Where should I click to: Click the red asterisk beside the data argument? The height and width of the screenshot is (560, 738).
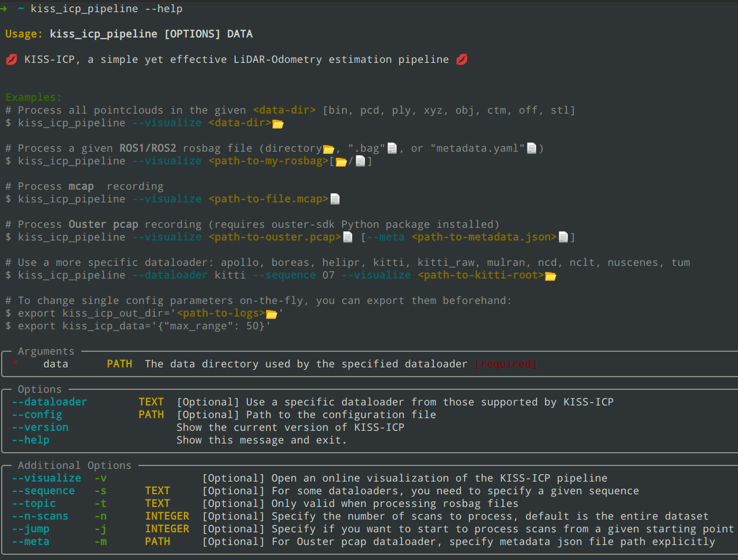[x=15, y=363]
